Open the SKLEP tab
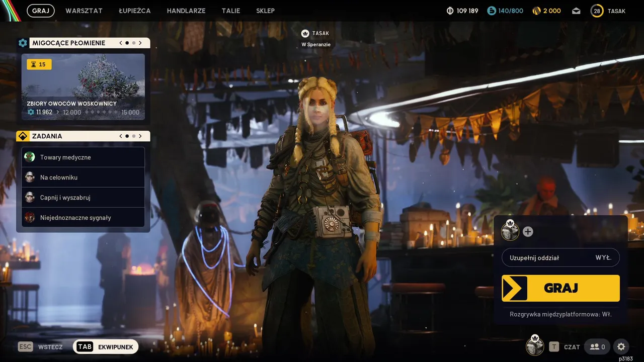Viewport: 644px width, 362px height. click(x=265, y=11)
